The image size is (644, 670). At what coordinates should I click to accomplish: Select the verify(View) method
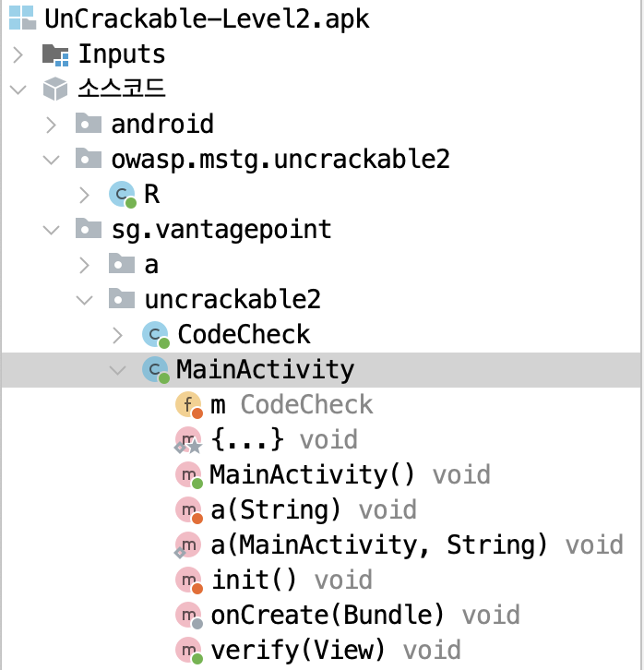(297, 651)
